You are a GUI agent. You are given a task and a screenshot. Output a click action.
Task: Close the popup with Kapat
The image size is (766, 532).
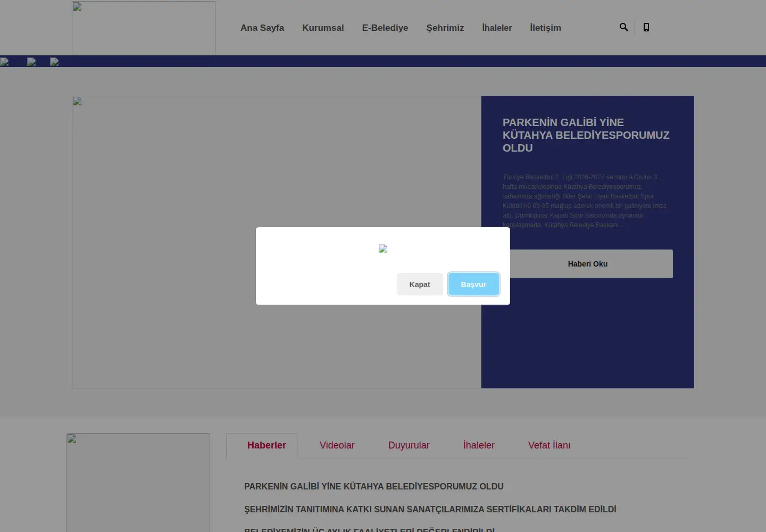[x=420, y=284]
